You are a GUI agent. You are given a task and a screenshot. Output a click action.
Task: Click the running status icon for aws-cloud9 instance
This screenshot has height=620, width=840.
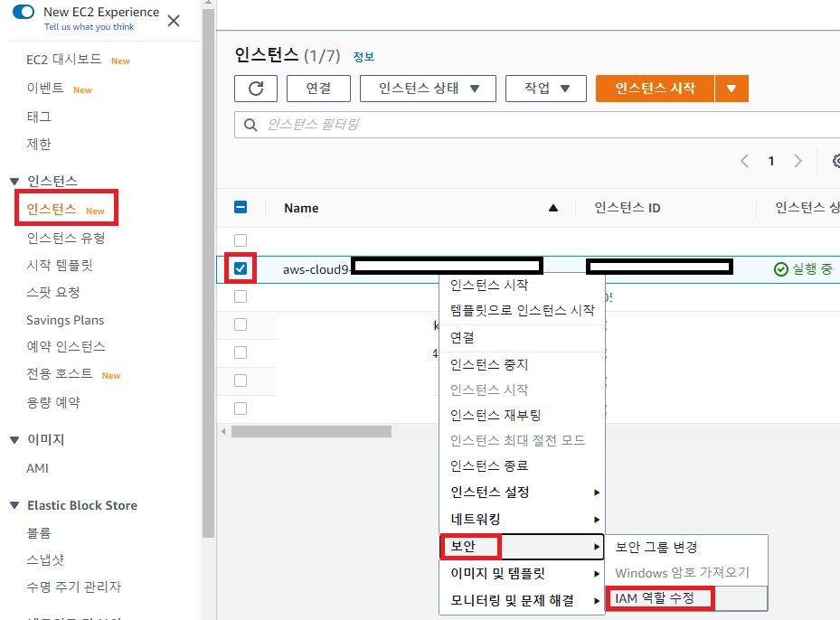781,269
